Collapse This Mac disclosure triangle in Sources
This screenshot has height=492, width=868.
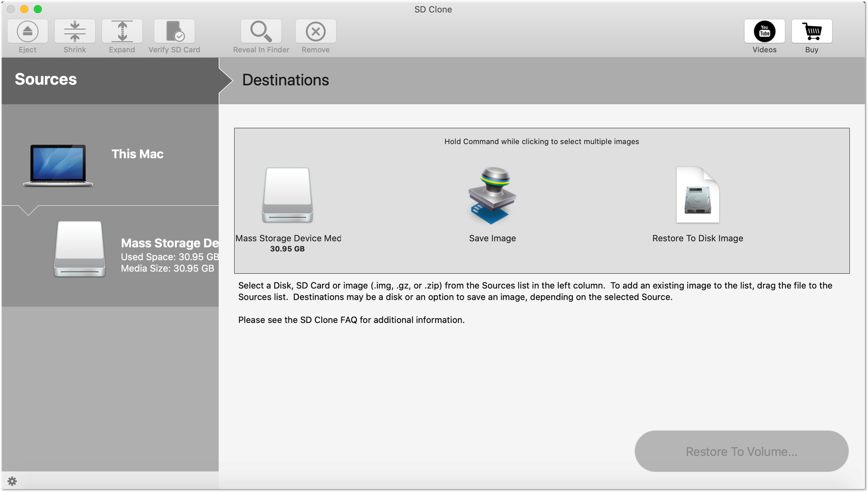28,210
